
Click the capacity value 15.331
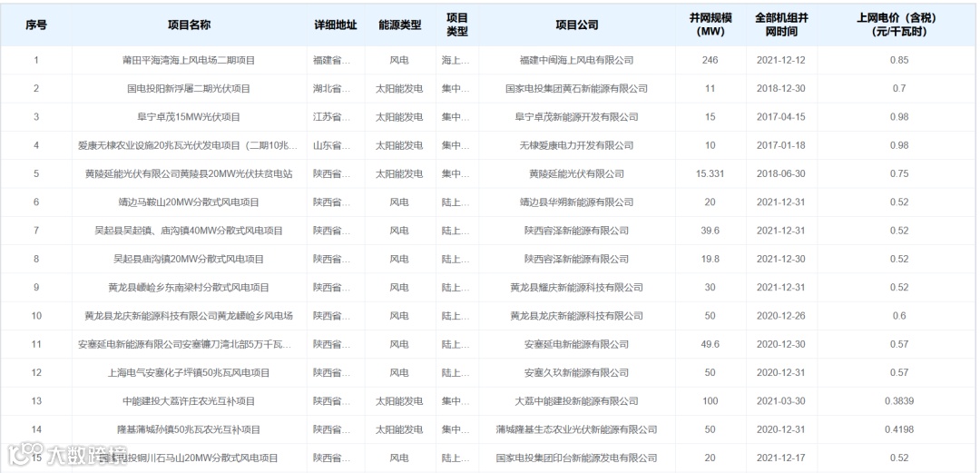click(x=710, y=174)
